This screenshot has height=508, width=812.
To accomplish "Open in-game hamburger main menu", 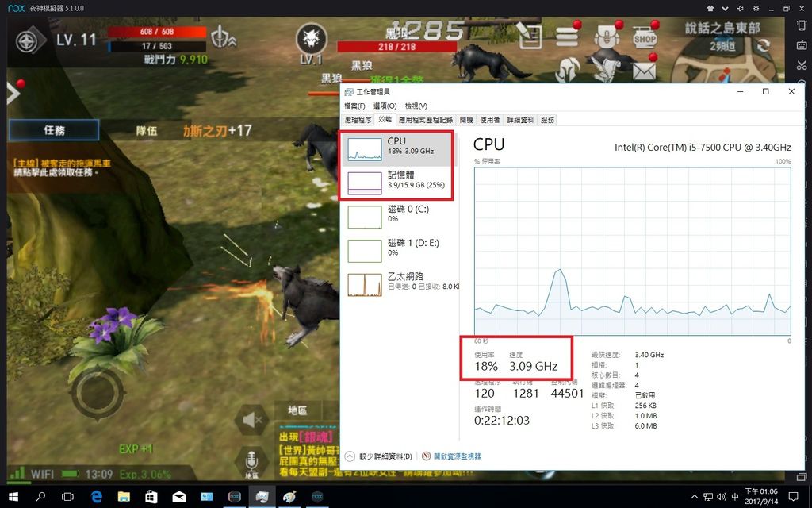I will [567, 37].
